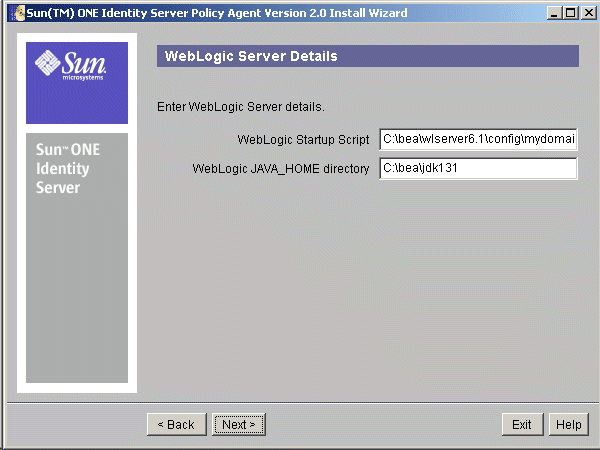Click the WebLogic JAVA_HOME directory field
The height and width of the screenshot is (450, 600).
[x=478, y=168]
